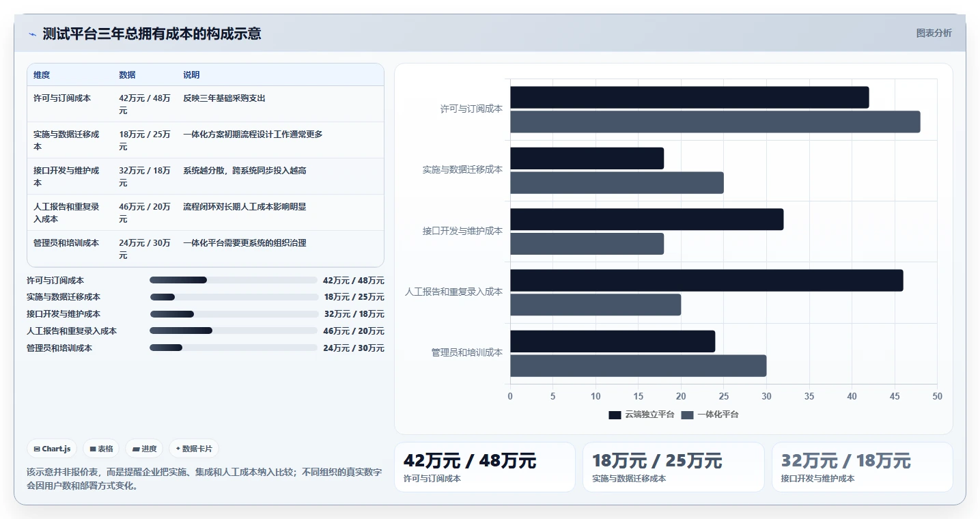Toggle the 云端独立平台 legend item

tap(641, 415)
